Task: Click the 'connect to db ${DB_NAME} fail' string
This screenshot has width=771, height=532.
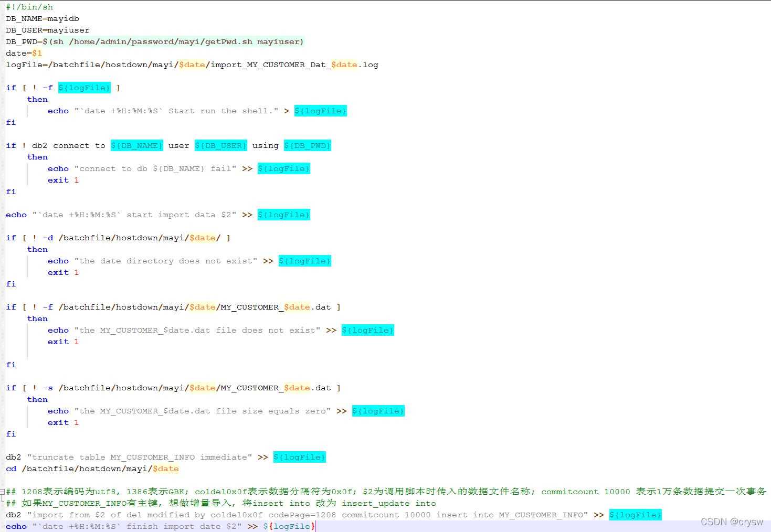Action: coord(155,168)
